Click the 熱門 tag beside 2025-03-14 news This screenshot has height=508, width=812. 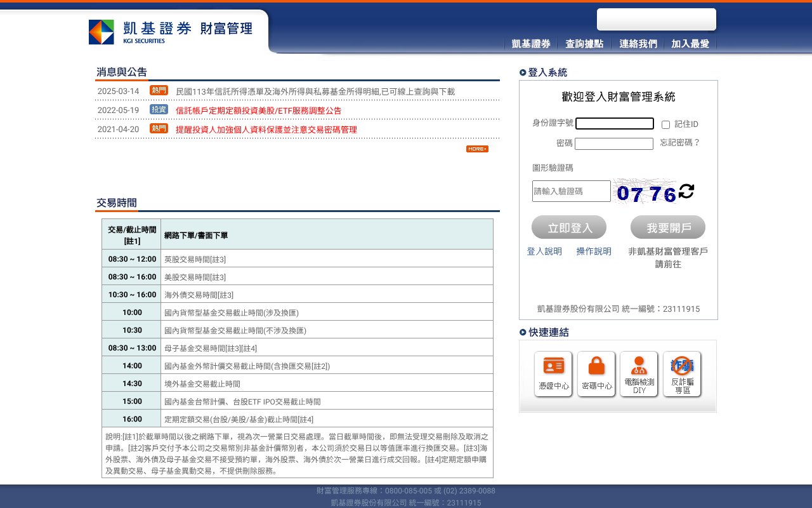(x=159, y=90)
